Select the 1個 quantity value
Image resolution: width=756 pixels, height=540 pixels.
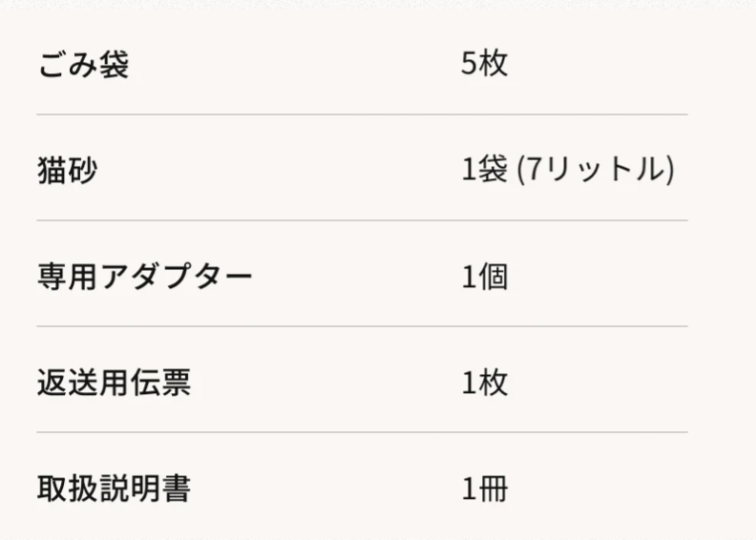[484, 277]
